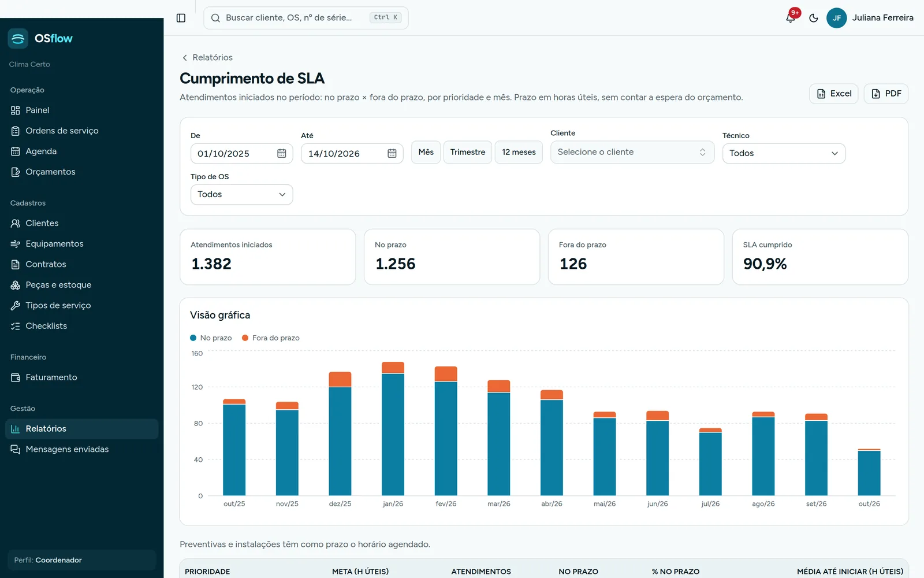
Task: Click the Peças e estoque boxes icon
Action: point(16,285)
